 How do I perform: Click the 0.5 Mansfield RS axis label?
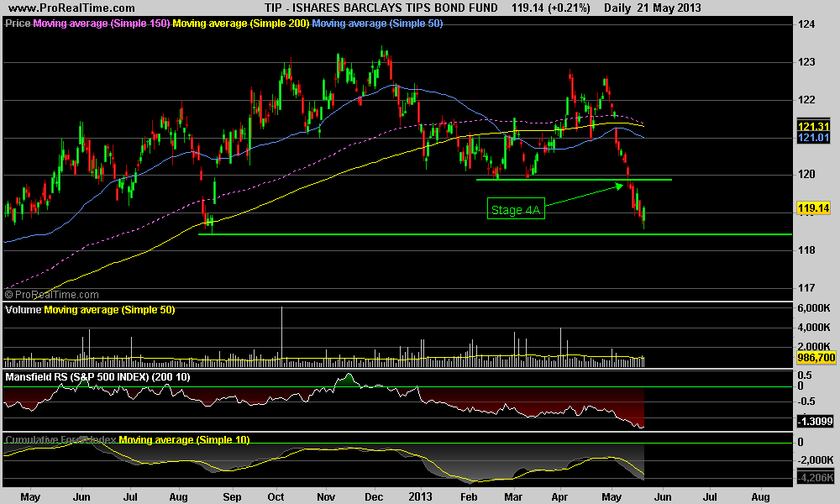point(805,375)
